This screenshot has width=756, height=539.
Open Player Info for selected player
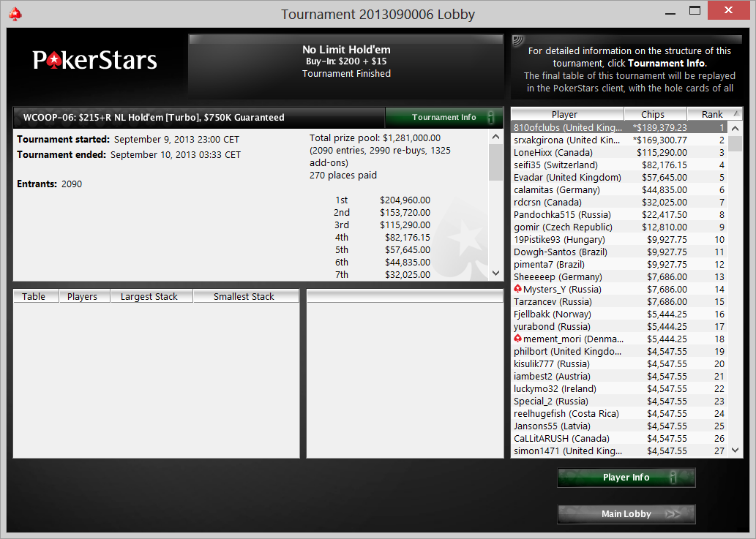point(626,478)
